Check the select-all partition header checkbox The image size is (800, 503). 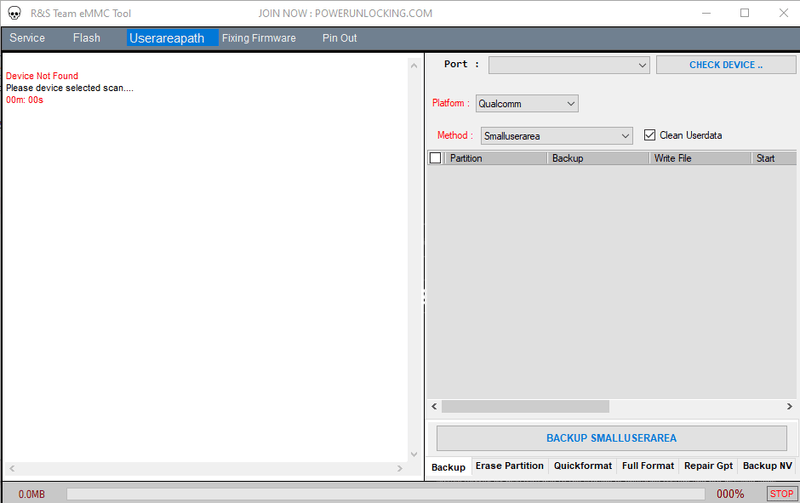435,158
